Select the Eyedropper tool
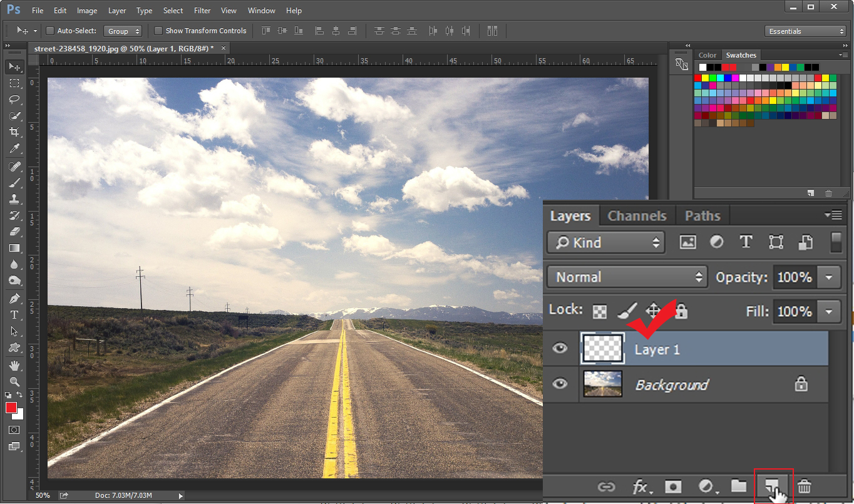854x504 pixels. tap(14, 148)
